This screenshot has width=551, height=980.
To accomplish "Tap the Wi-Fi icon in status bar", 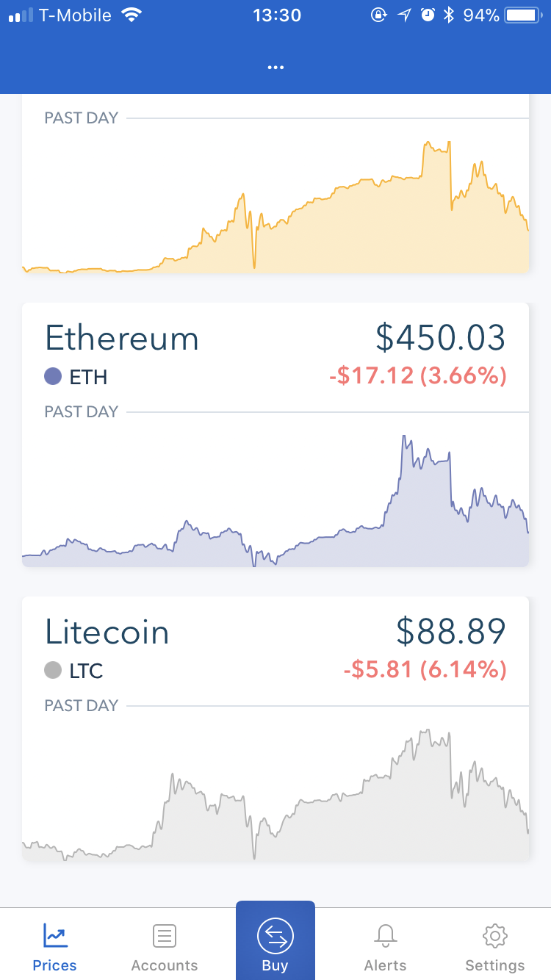I will 132,15.
